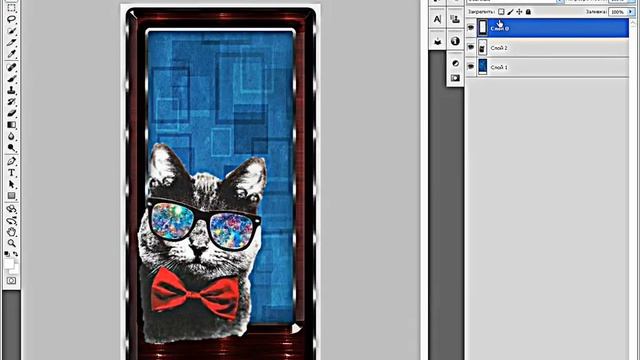
Task: Select the Eraser tool
Action: pos(11,113)
